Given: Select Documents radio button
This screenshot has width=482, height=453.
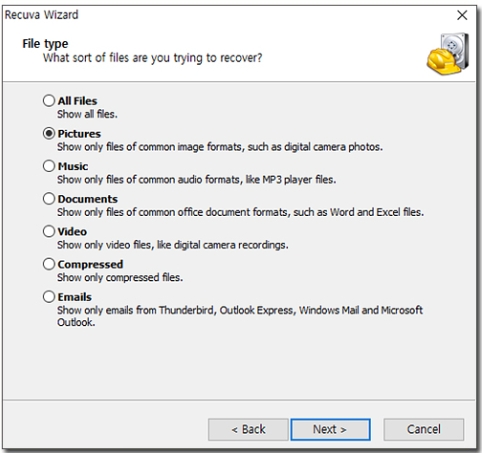Looking at the screenshot, I should tap(49, 199).
